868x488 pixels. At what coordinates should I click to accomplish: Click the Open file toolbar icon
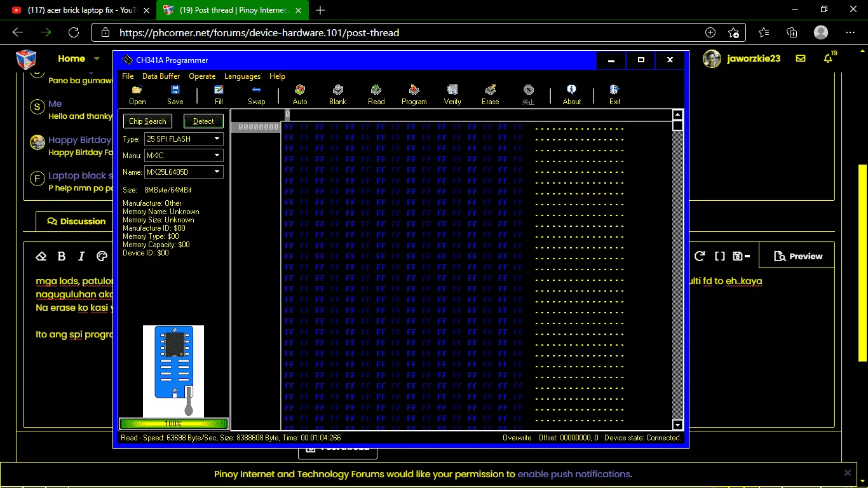coord(137,95)
